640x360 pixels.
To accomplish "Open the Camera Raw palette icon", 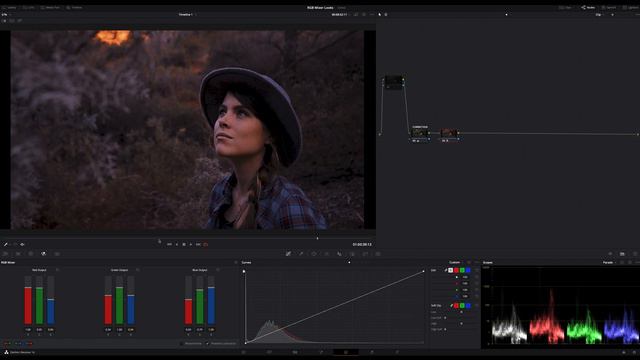I will 5,254.
